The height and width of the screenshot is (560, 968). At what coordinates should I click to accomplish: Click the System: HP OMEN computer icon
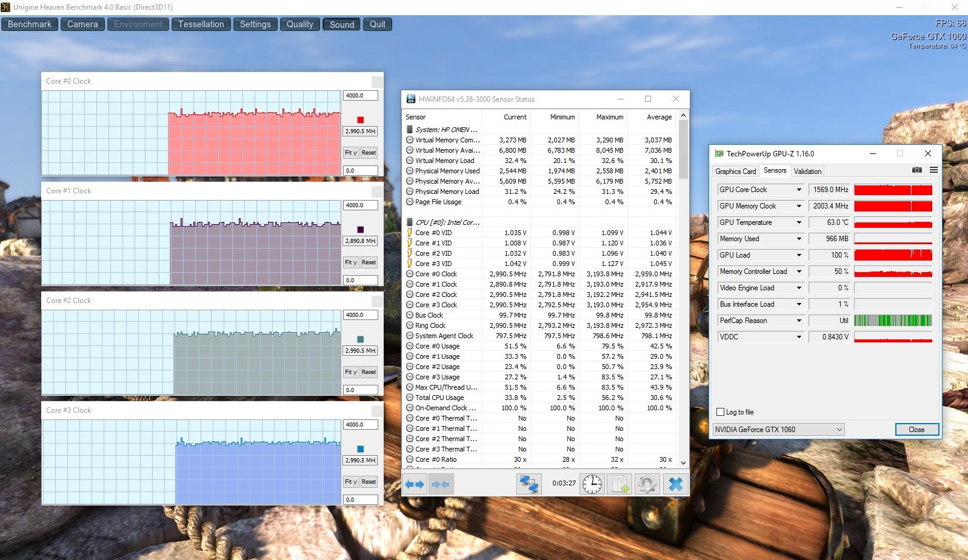tap(410, 130)
